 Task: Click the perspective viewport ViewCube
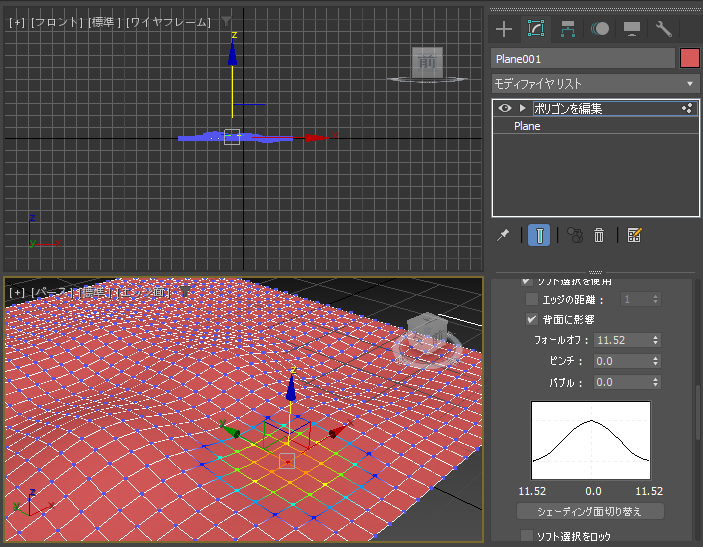427,334
